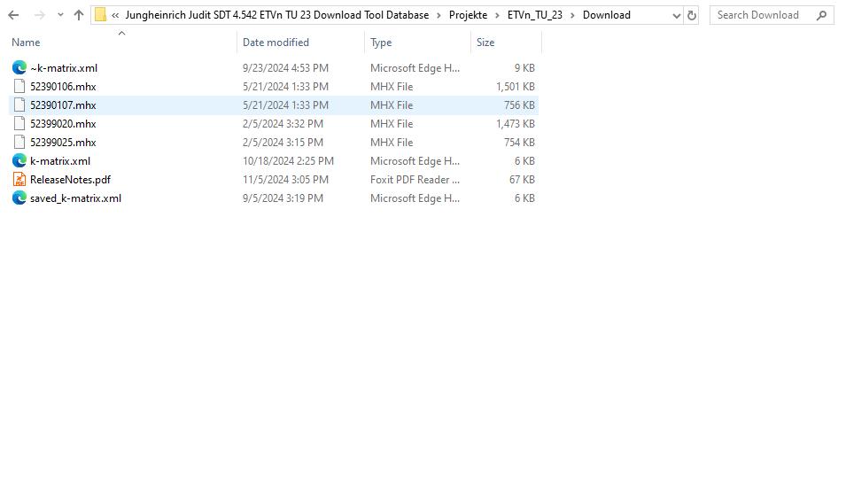
Task: Click the 52399025.mhx file icon
Action: (x=19, y=142)
